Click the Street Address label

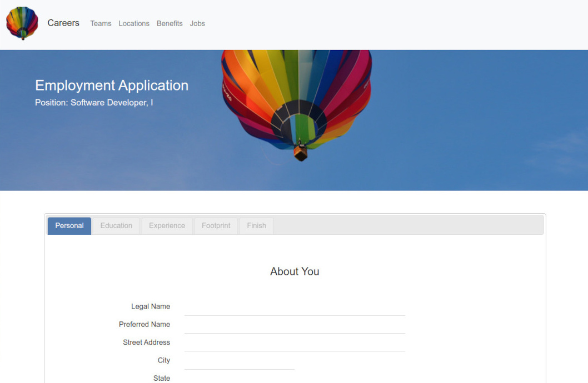coord(146,342)
